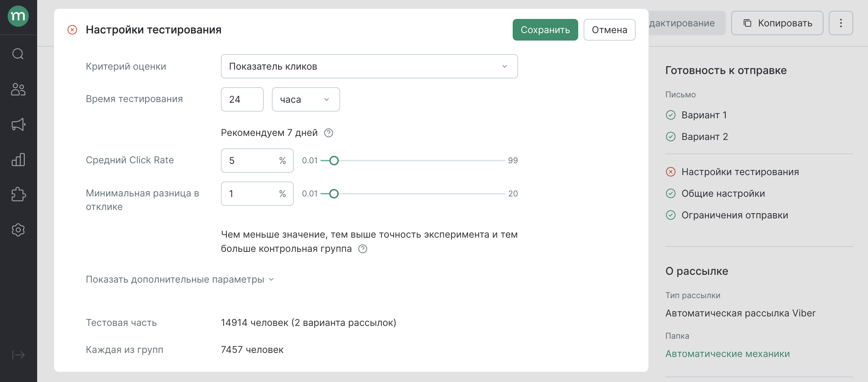Click text 7457 человек
The height and width of the screenshot is (382, 868).
pyautogui.click(x=252, y=350)
